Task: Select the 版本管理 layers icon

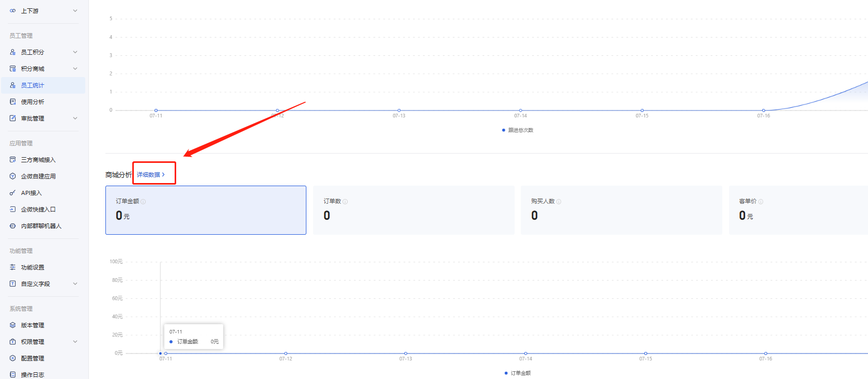Action: [x=13, y=325]
